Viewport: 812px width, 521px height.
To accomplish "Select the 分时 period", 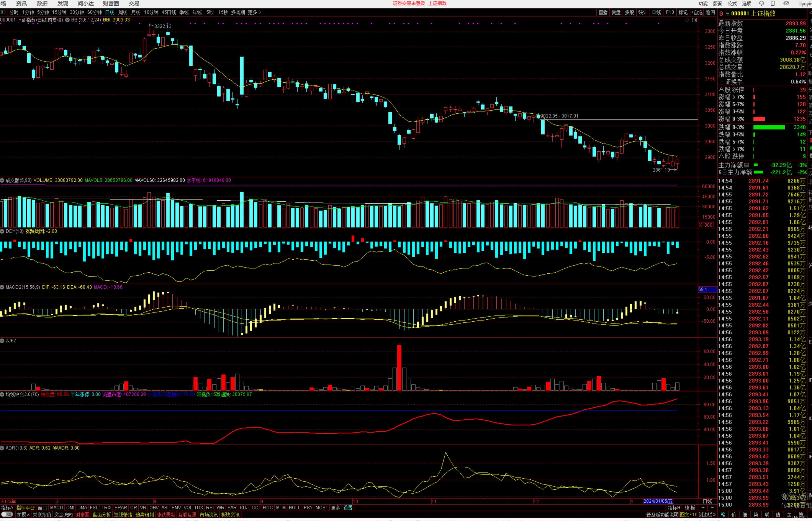I will (14, 12).
